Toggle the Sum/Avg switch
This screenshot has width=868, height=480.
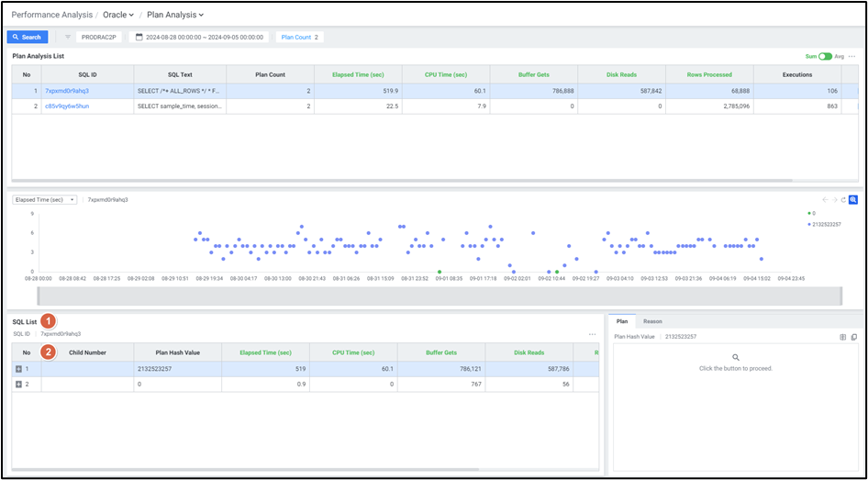pyautogui.click(x=826, y=56)
